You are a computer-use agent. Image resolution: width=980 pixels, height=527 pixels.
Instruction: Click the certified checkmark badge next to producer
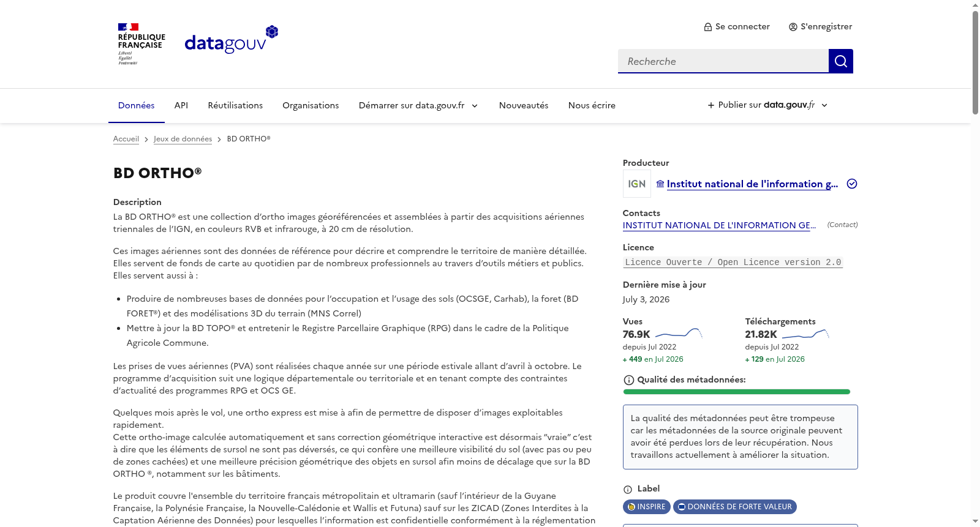851,184
